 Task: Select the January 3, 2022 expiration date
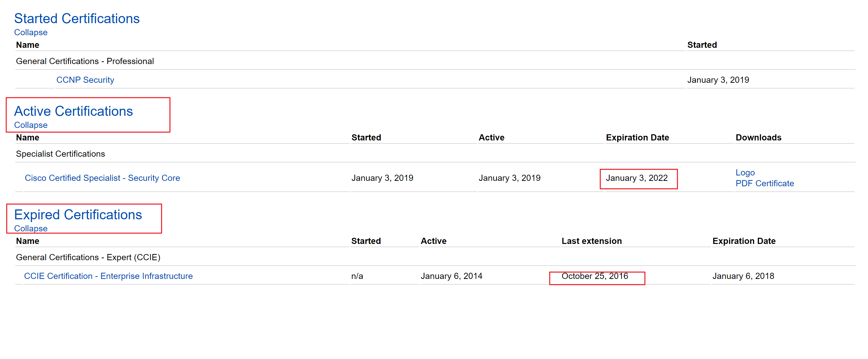(x=637, y=178)
